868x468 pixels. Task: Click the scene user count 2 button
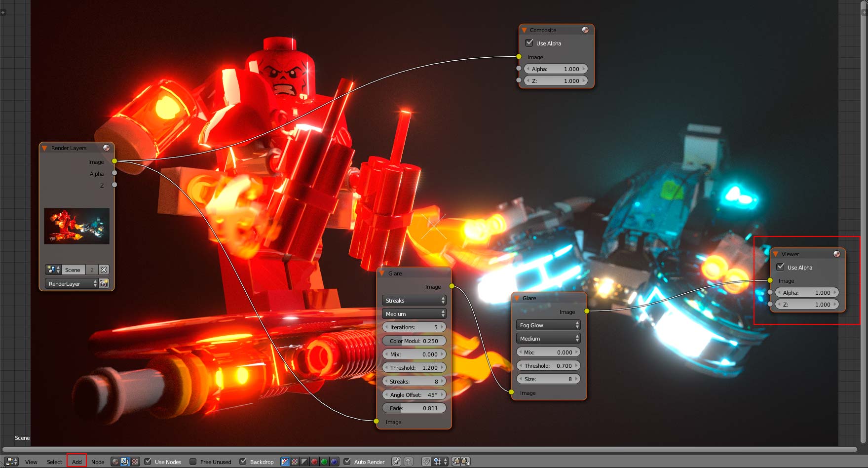(92, 270)
